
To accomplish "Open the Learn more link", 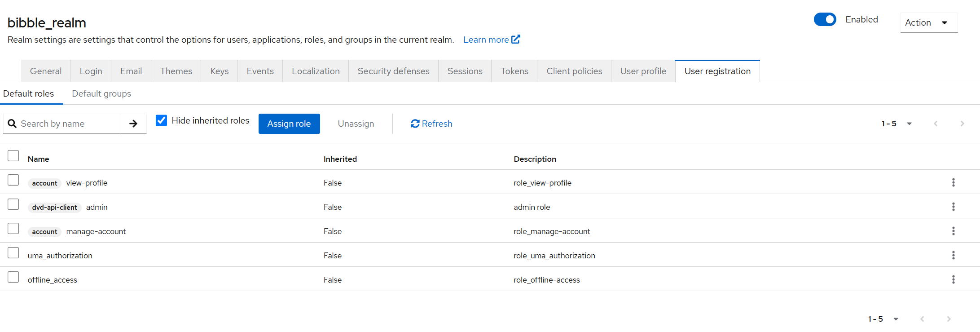I will (x=492, y=40).
